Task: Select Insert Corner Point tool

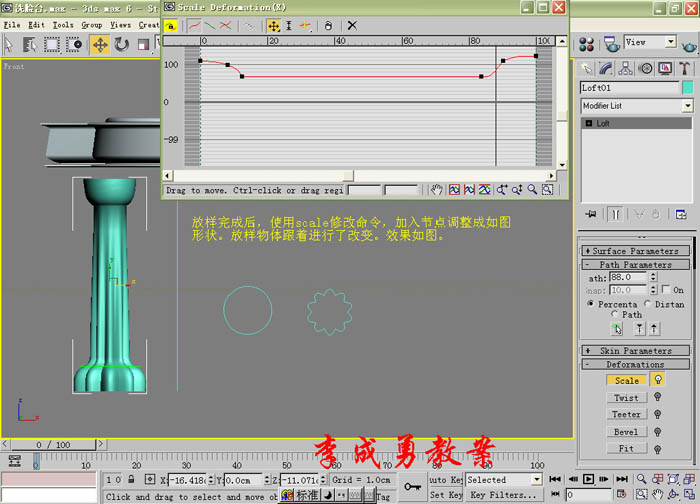Action: click(x=305, y=26)
